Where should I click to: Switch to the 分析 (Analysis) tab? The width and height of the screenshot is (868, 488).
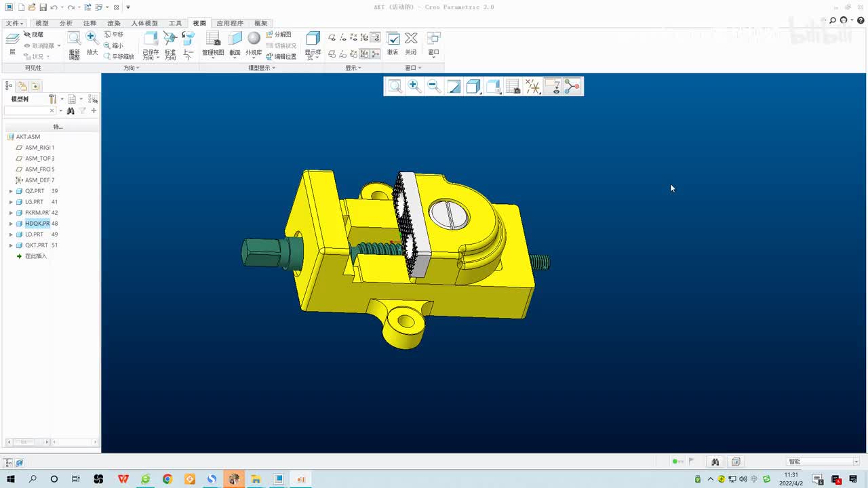click(66, 23)
